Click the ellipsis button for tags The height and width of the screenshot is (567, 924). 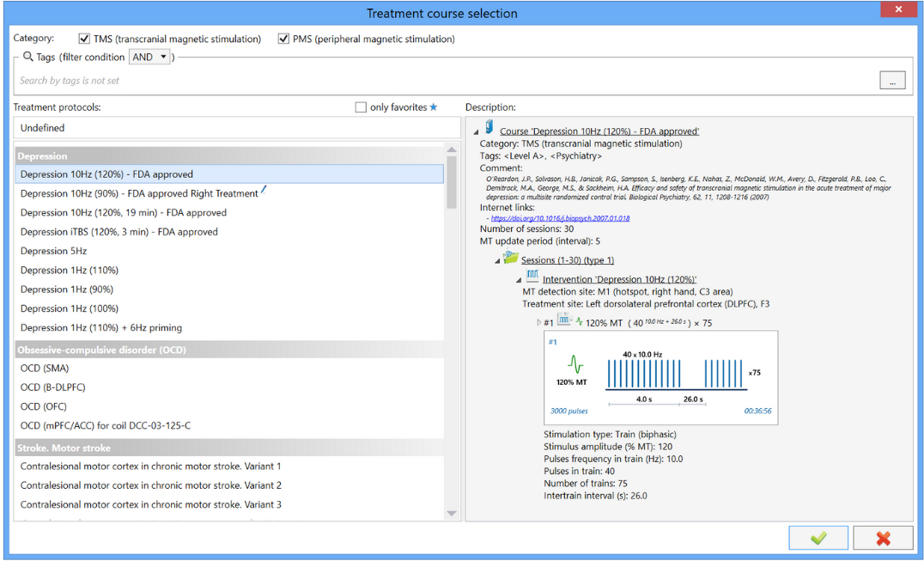[892, 81]
